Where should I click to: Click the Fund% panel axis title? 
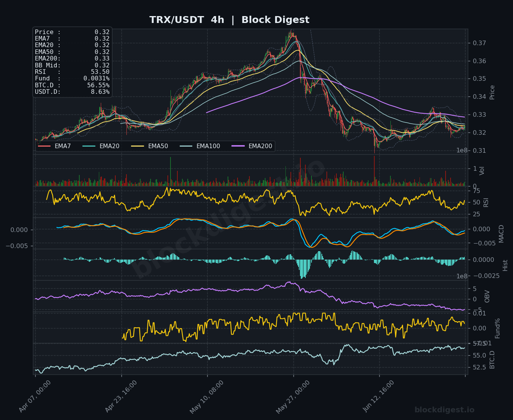coord(498,328)
